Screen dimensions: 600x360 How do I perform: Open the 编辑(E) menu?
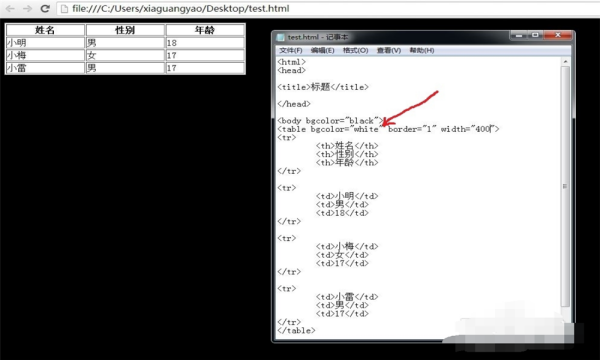[x=323, y=50]
